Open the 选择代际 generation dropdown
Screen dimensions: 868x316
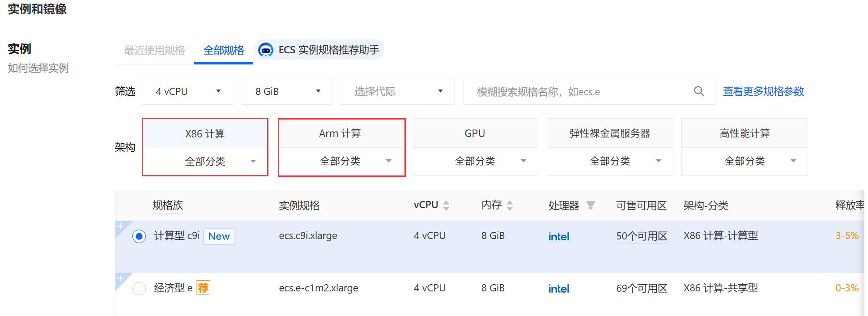click(397, 92)
